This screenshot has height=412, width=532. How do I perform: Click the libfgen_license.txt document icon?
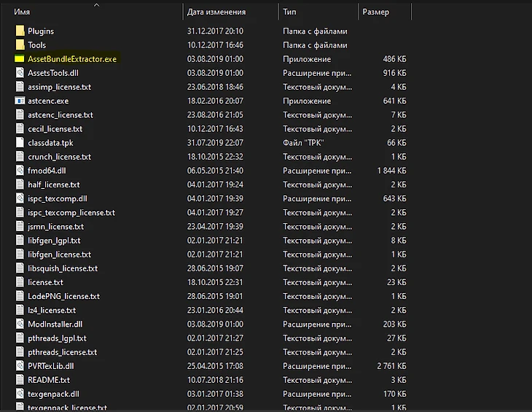[x=20, y=254]
